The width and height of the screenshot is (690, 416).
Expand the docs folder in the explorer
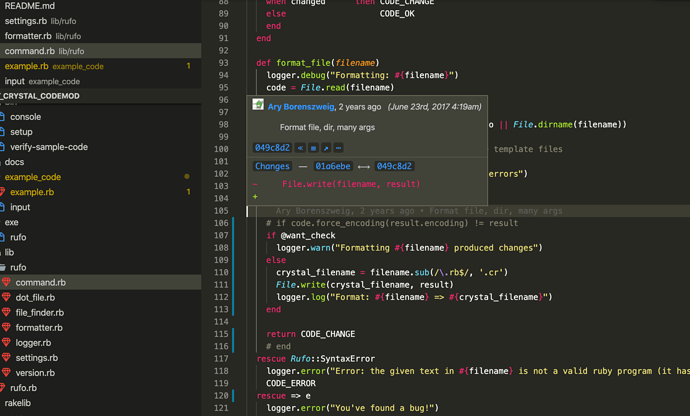(x=14, y=162)
